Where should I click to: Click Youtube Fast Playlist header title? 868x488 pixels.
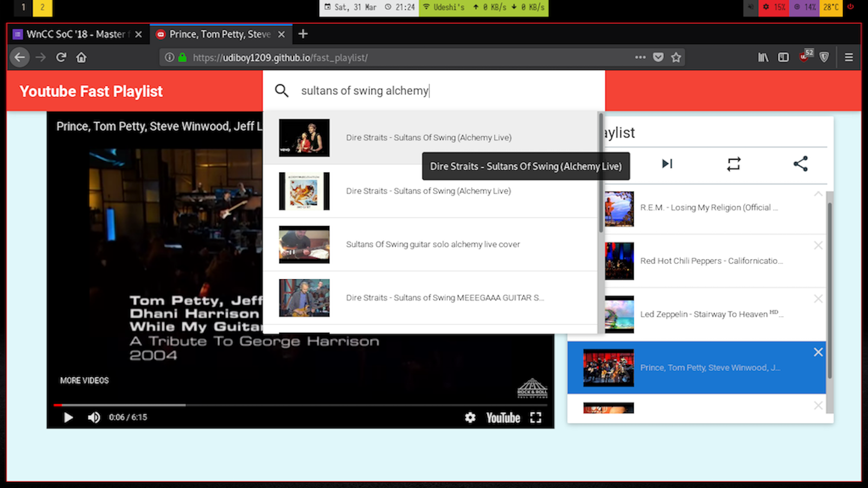point(91,91)
